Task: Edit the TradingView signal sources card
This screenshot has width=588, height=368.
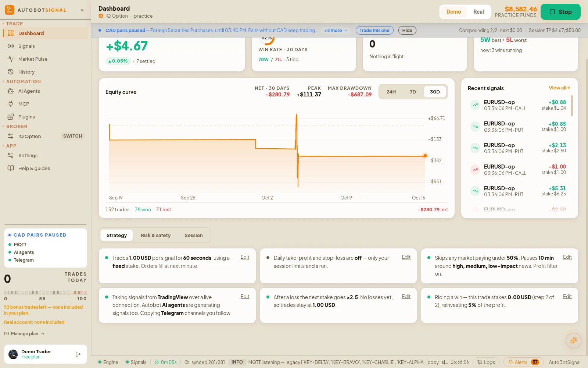Action: pos(245,297)
